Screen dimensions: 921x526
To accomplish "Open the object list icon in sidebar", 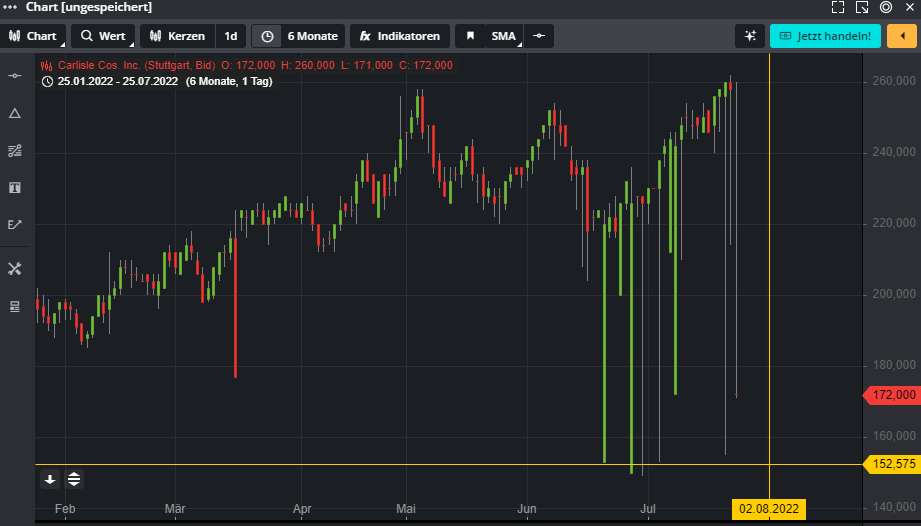I will point(15,306).
